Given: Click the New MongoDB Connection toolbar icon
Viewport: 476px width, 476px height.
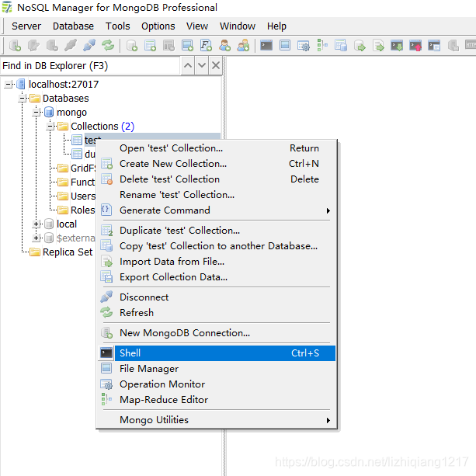Looking at the screenshot, I should (x=15, y=46).
